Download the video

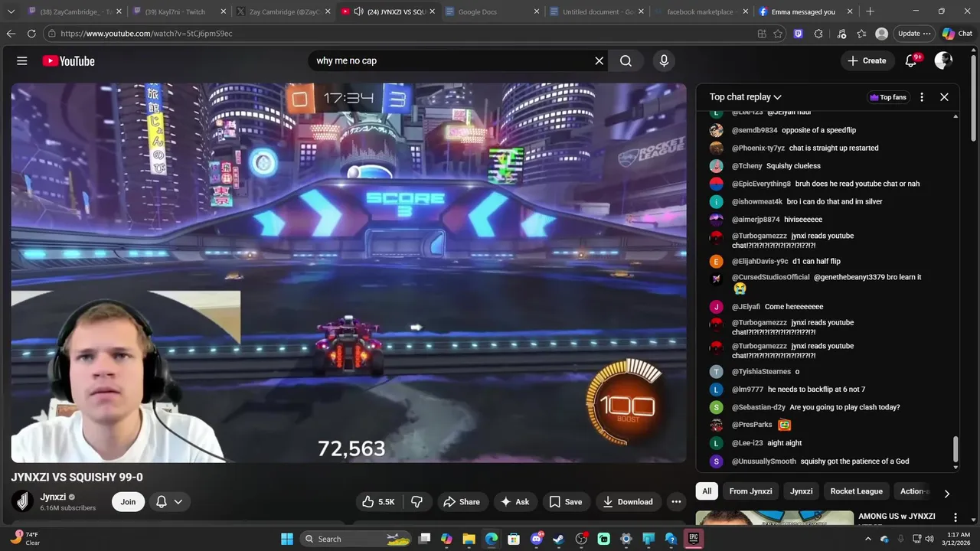628,501
